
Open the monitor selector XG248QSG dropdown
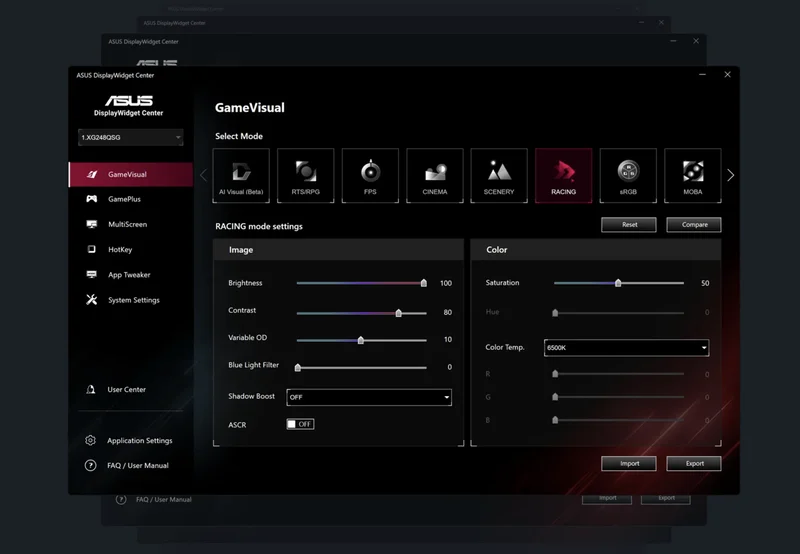coord(130,137)
